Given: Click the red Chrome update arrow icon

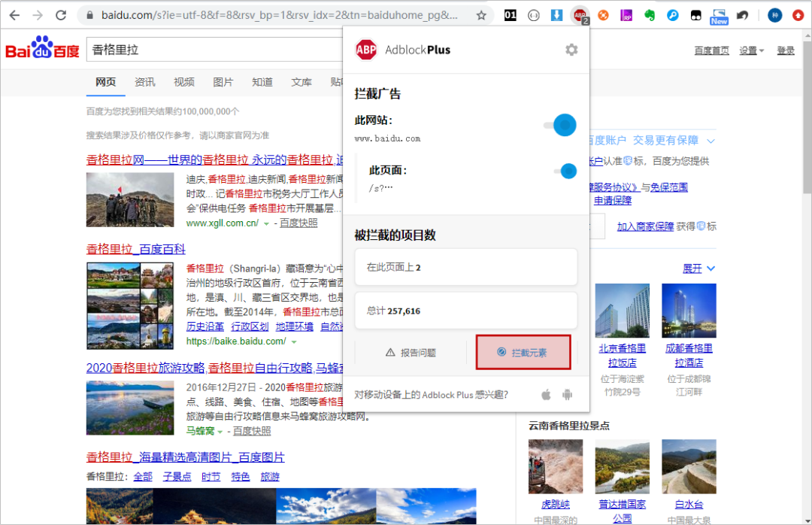Looking at the screenshot, I should pos(798,15).
